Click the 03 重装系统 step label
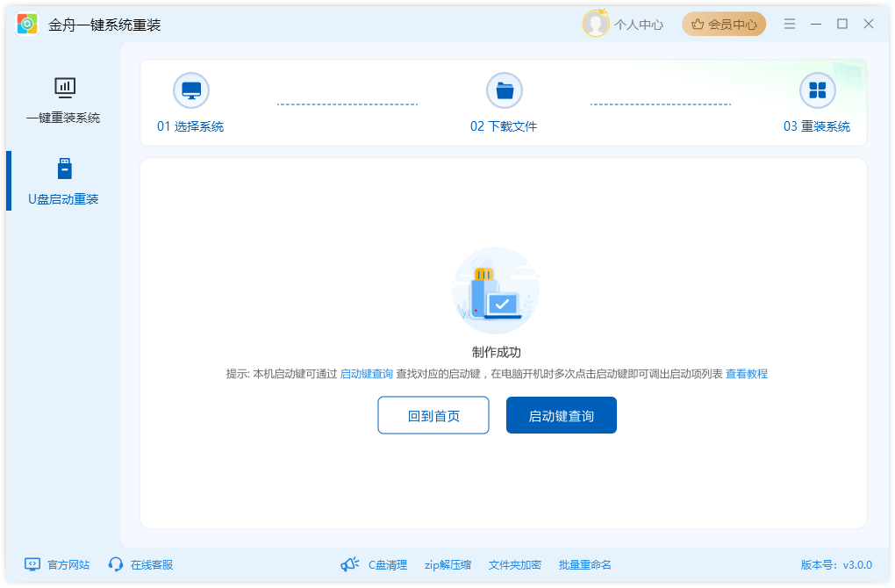 point(817,126)
